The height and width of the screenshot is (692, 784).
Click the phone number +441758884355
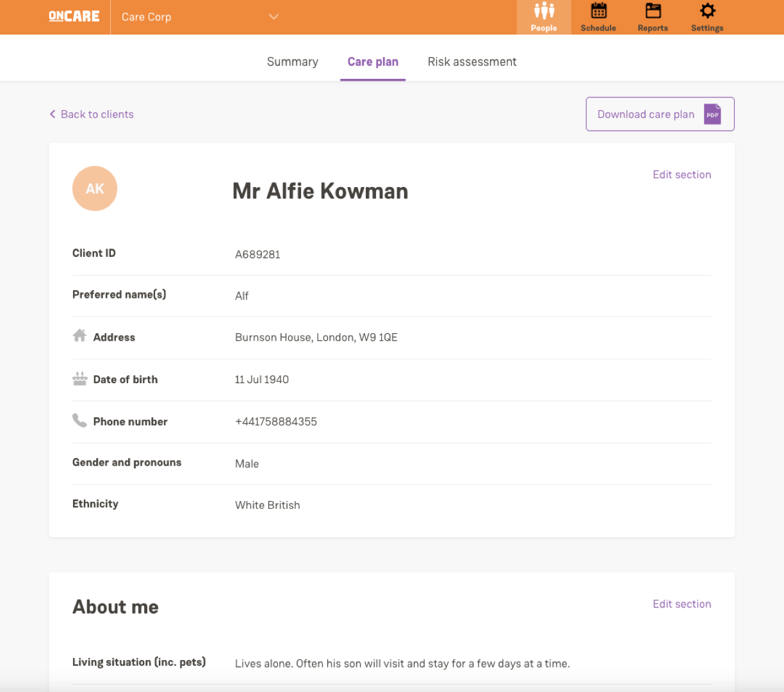276,422
